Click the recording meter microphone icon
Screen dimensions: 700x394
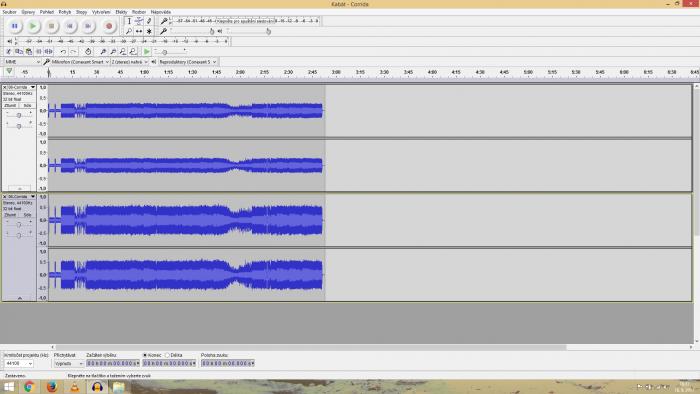coord(164,21)
